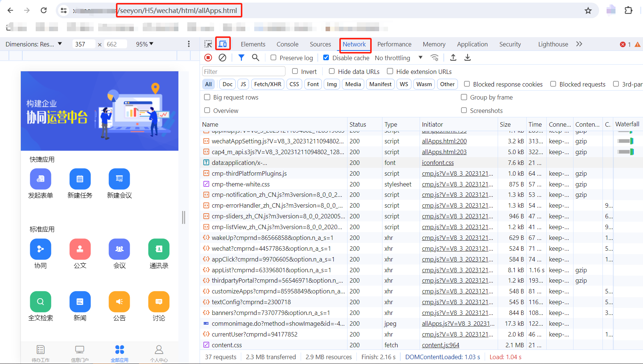Check the Hide data URLs option

[332, 71]
